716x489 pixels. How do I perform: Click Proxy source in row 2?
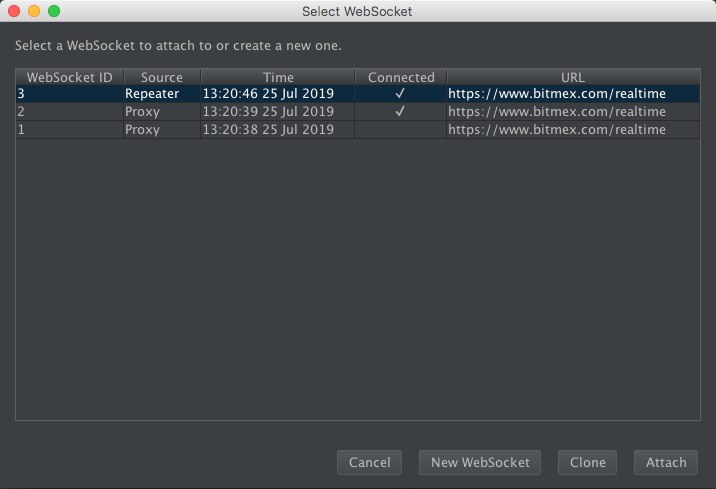[162, 111]
